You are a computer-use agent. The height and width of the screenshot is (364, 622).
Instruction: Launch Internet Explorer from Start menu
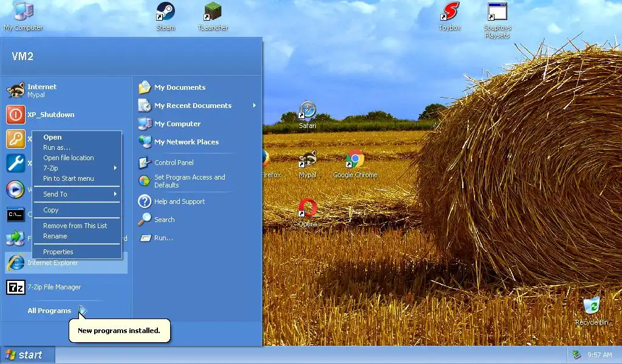coord(66,263)
